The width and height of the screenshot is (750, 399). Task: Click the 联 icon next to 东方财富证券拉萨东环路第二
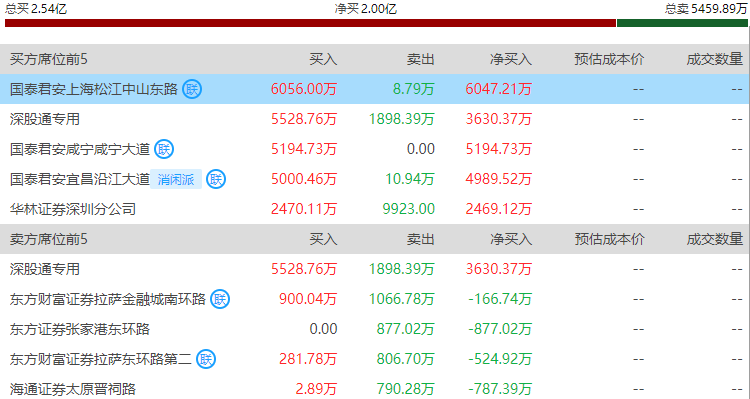pos(206,359)
